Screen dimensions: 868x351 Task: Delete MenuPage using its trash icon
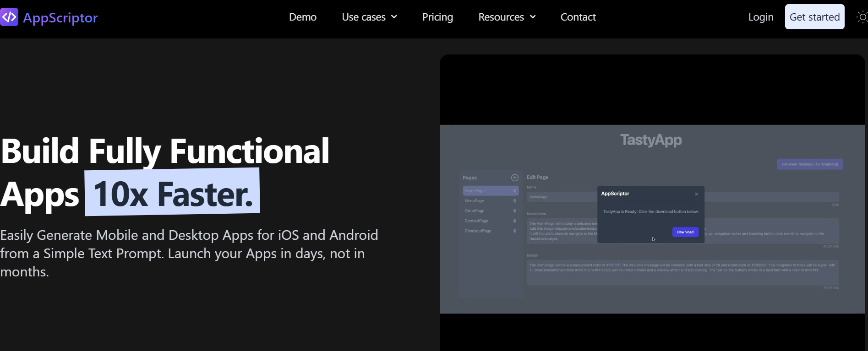(x=515, y=201)
